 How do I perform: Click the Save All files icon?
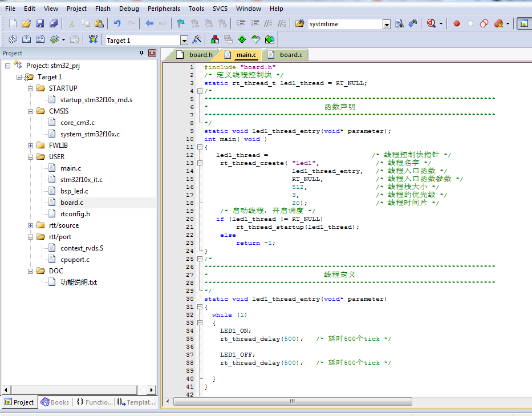coord(54,23)
